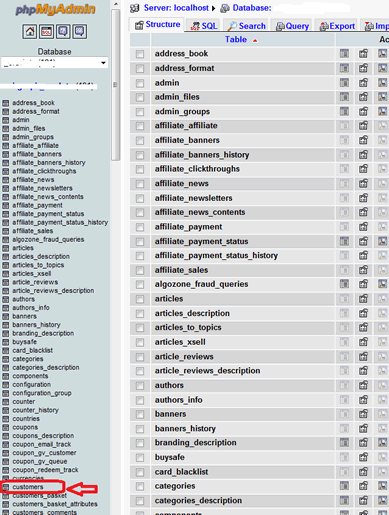Viewport: 389px width, 515px height.
Task: Switch to the SQL tab
Action: tap(204, 26)
